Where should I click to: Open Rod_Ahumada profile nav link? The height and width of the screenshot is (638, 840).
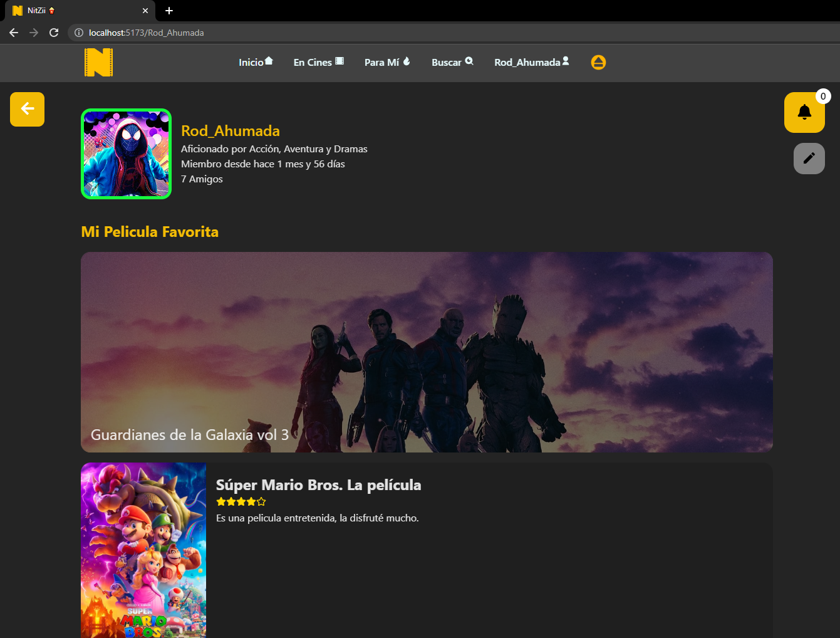coord(531,62)
